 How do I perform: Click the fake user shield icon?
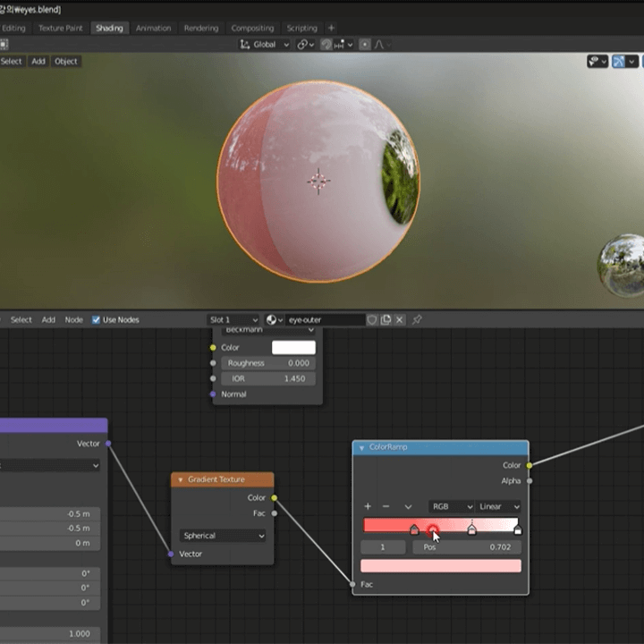pyautogui.click(x=372, y=319)
